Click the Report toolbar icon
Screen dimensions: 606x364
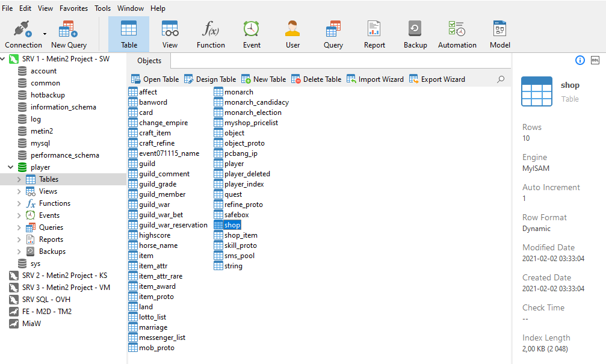tap(374, 29)
